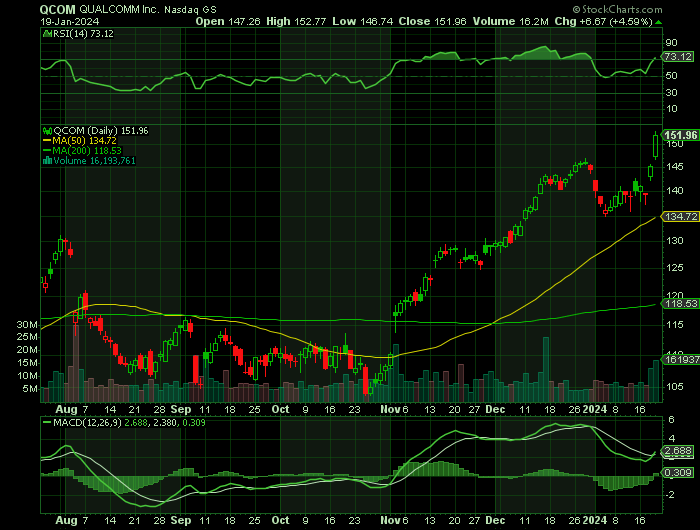
Task: Select the Volume 16.2M header value
Action: pyautogui.click(x=510, y=21)
